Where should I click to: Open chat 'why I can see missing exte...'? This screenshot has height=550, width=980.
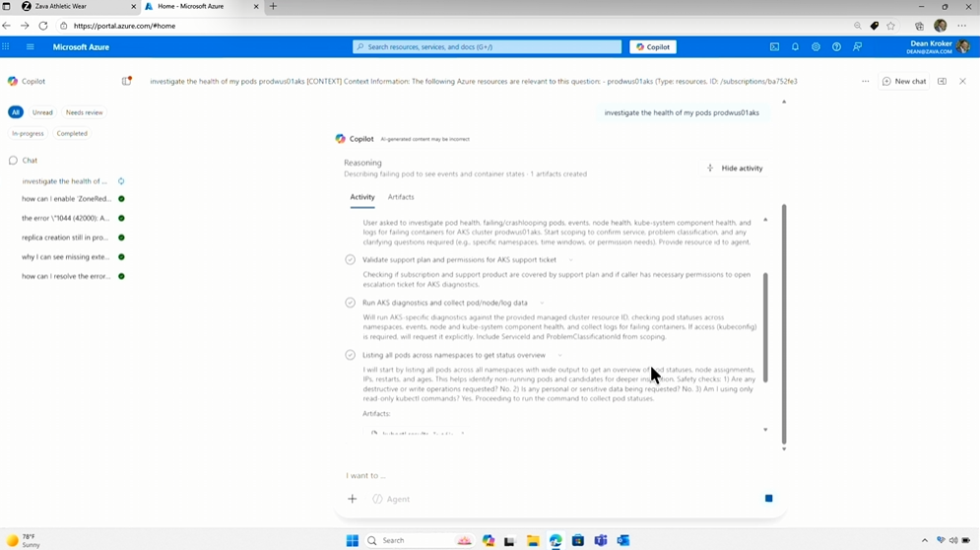click(x=66, y=257)
